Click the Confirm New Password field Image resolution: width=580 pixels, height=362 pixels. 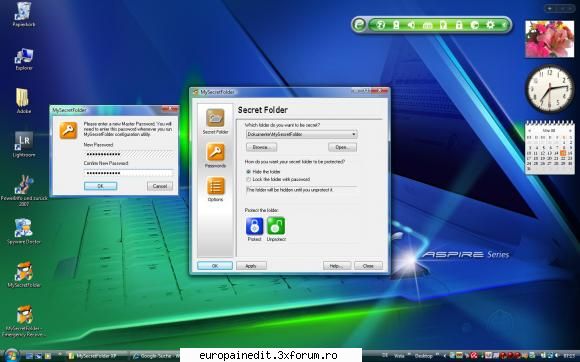[128, 173]
